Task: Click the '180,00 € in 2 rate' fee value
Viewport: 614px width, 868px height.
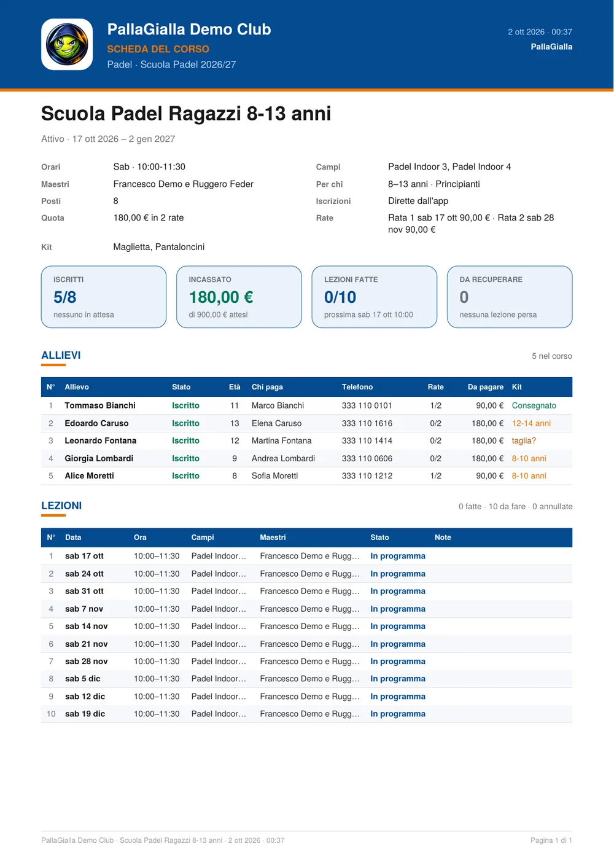Action: tap(149, 217)
